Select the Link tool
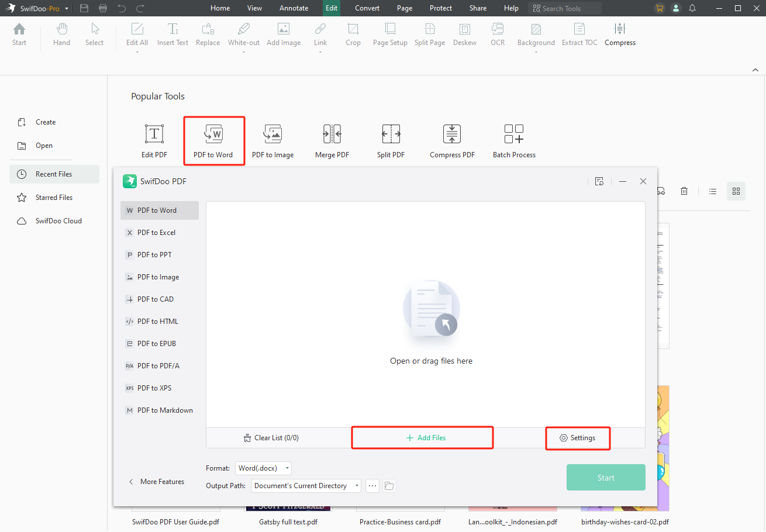The height and width of the screenshot is (532, 766). pyautogui.click(x=320, y=34)
